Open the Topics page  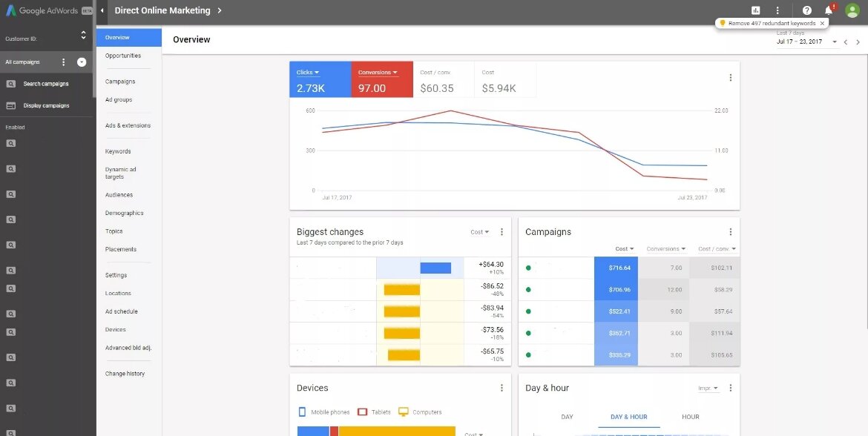(114, 231)
